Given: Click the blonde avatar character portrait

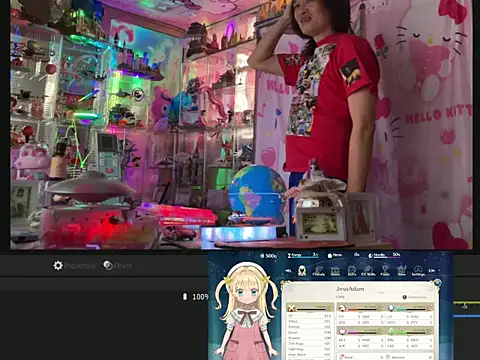Looking at the screenshot, I should click(x=246, y=310).
